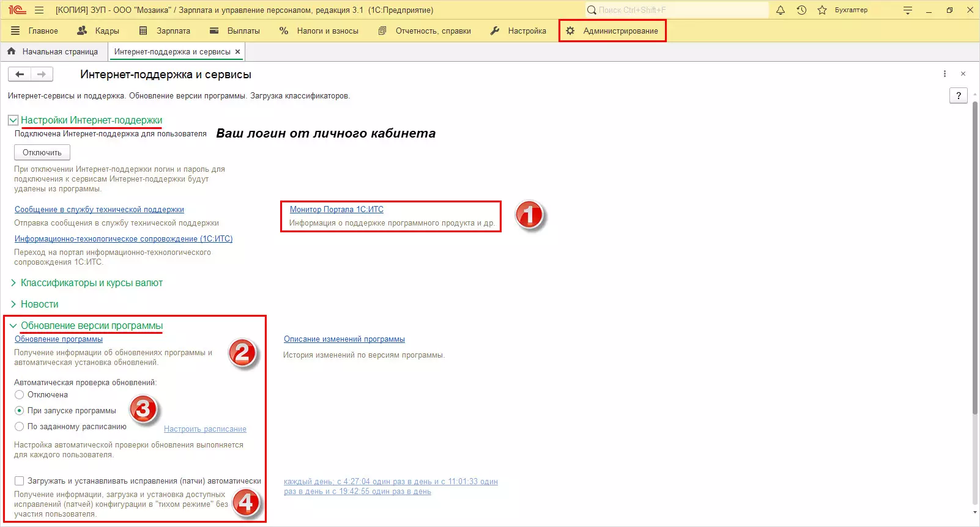Close the Интернет-поддержка и сервисы tab

[238, 52]
